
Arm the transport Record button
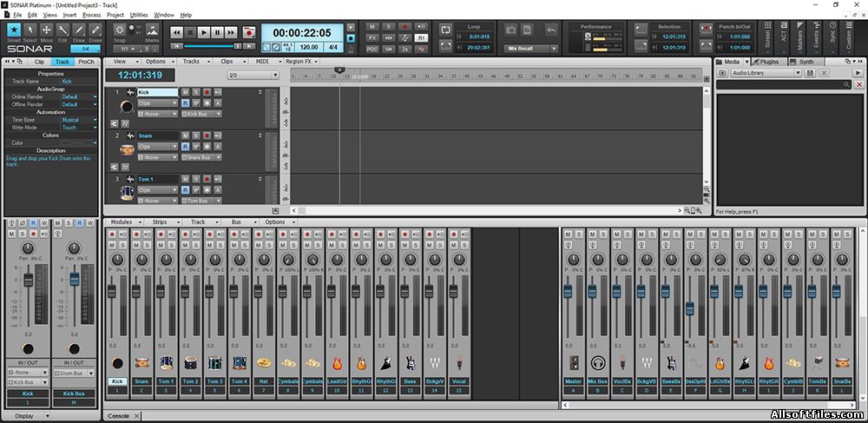[x=249, y=33]
